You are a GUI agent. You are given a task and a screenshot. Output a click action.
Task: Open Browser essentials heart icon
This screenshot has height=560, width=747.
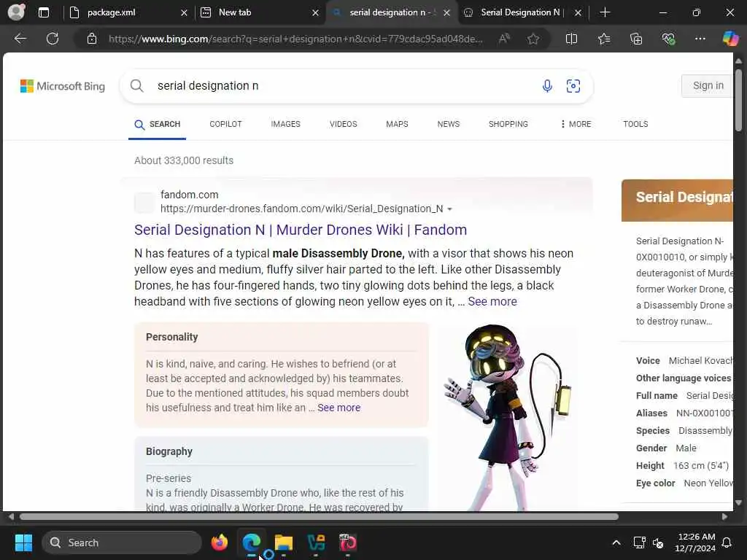[x=668, y=39]
